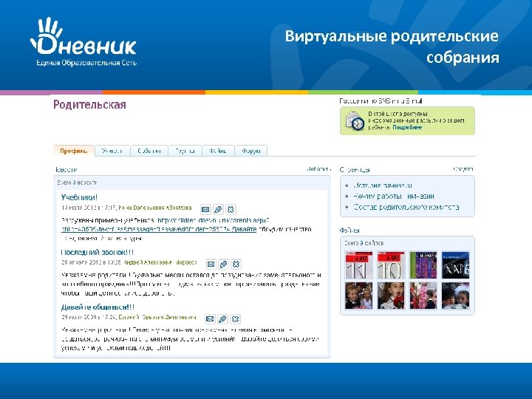532x399 pixels.
Task: Open the photo of the girl with red flowers
Action: pyautogui.click(x=391, y=296)
